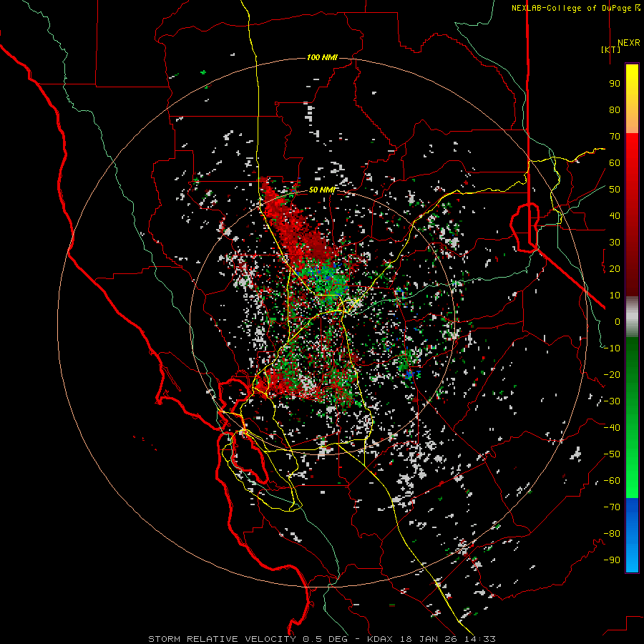Click the [KT] units label
Viewport: 644px width, 644px height.
coord(611,49)
